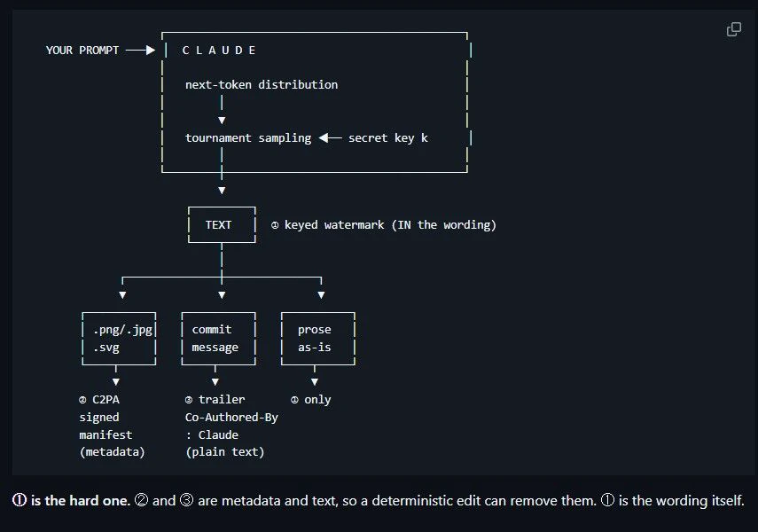Click the 'trailer' label

pyautogui.click(x=222, y=400)
